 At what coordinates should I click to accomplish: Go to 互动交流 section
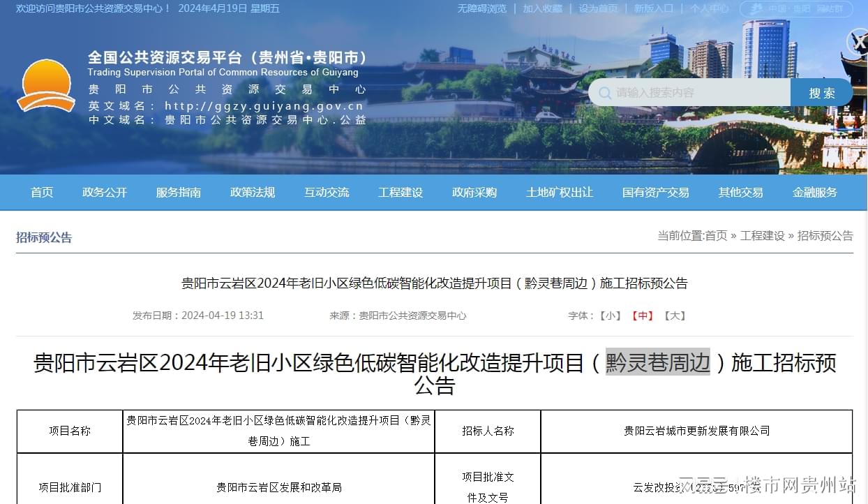[x=327, y=193]
